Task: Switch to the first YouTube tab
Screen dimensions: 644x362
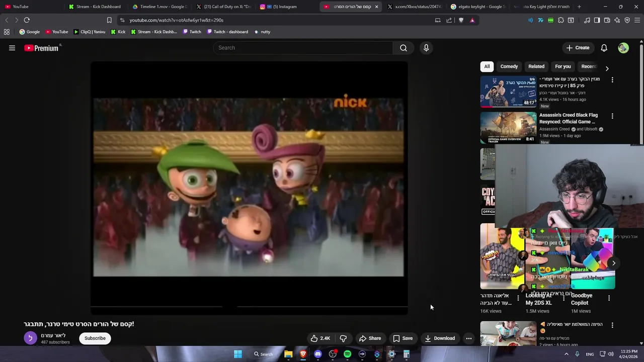Action: tap(31, 7)
